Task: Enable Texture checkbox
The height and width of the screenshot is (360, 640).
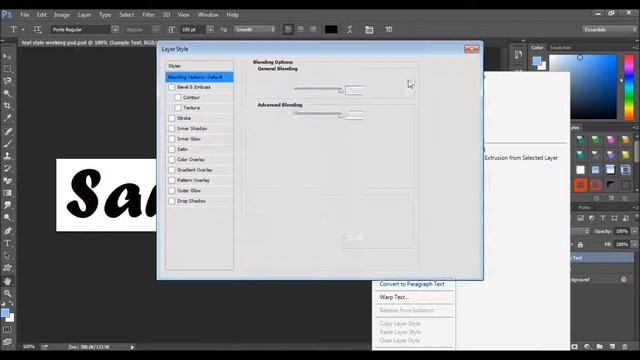Action: click(178, 108)
